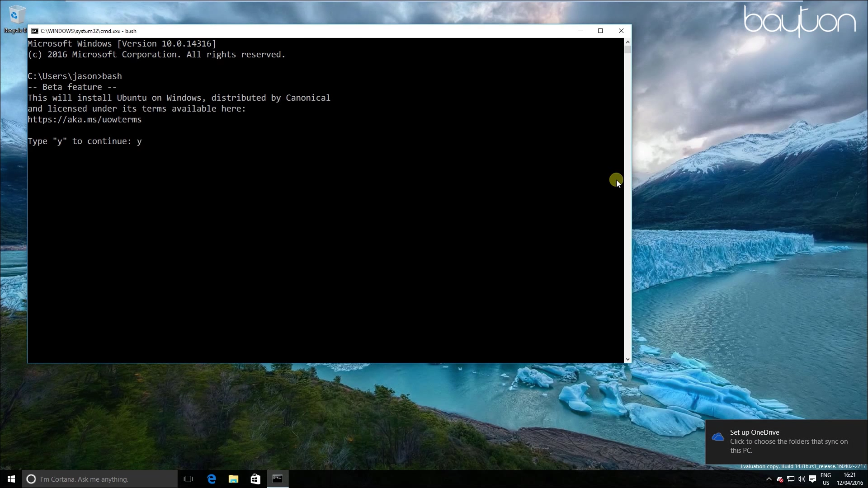The width and height of the screenshot is (868, 488).
Task: Open the cmd window system menu icon
Action: coord(35,31)
